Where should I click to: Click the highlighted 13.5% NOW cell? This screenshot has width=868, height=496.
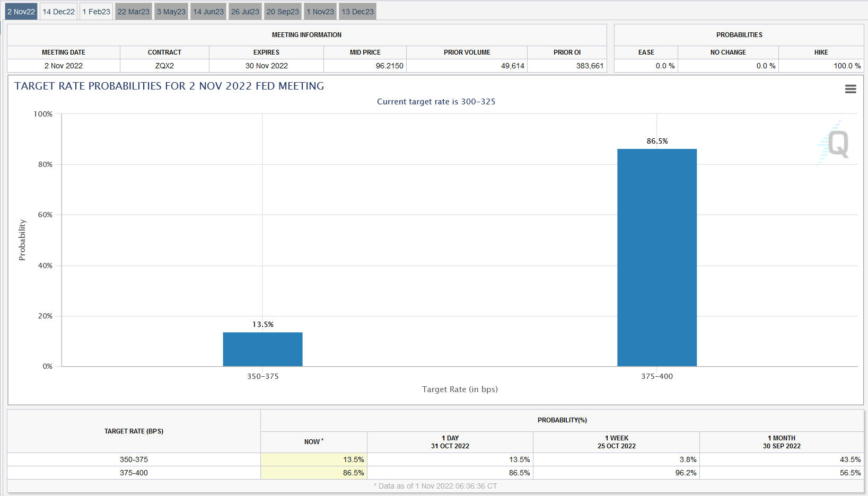click(x=314, y=459)
